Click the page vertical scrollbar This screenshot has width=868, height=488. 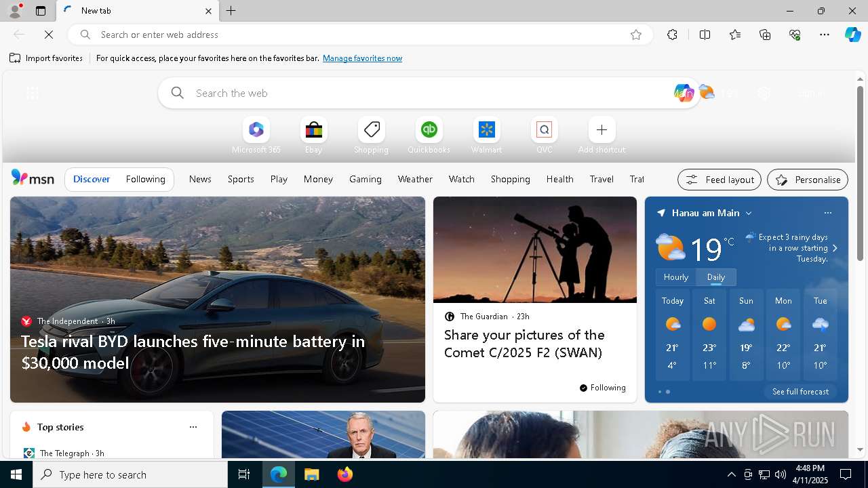(x=860, y=174)
